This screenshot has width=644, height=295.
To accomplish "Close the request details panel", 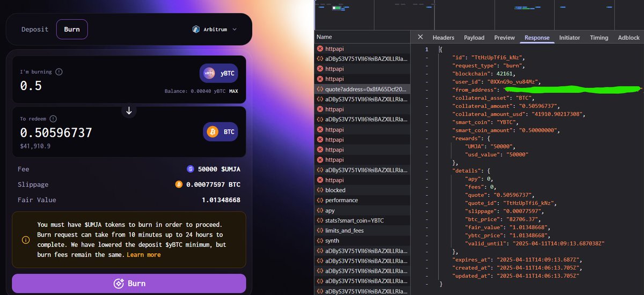I will click(420, 37).
